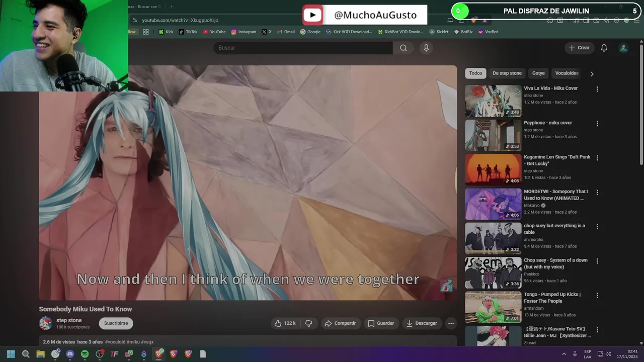Click the Guardar save button

tap(380, 323)
